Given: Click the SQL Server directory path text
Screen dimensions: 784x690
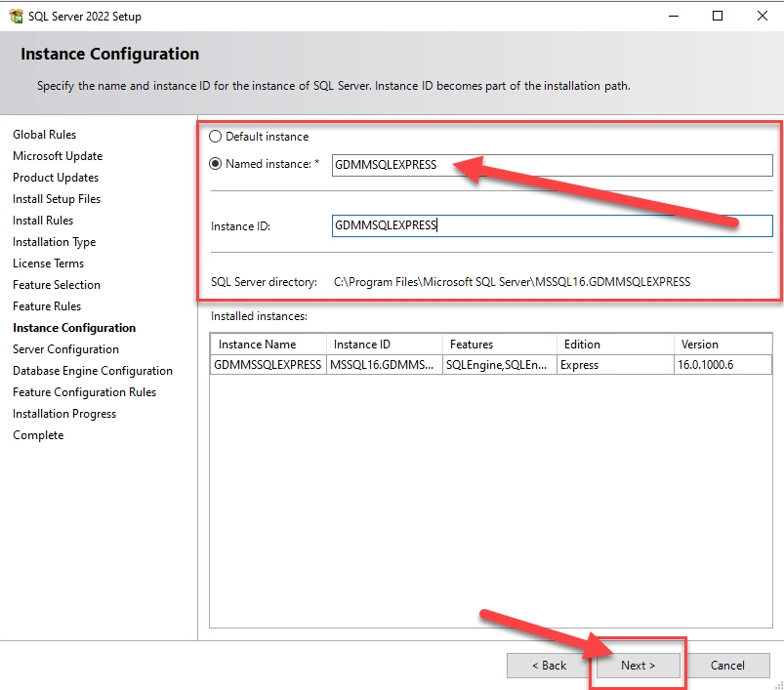Looking at the screenshot, I should (x=512, y=282).
